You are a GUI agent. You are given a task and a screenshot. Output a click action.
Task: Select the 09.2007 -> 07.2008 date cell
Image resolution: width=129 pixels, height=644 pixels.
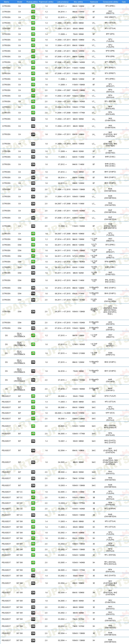[63, 234]
